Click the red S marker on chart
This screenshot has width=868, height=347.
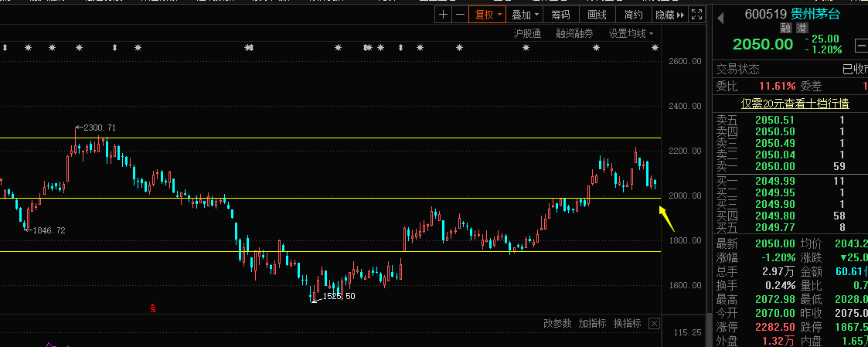[153, 308]
